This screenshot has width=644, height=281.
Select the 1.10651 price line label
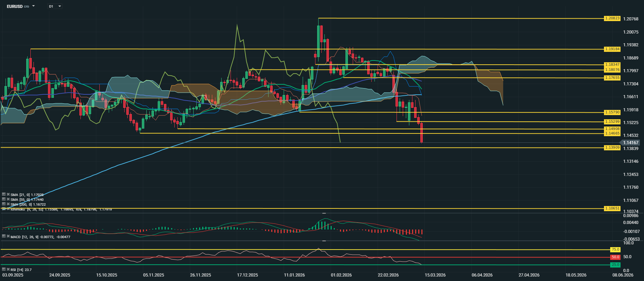[612, 208]
